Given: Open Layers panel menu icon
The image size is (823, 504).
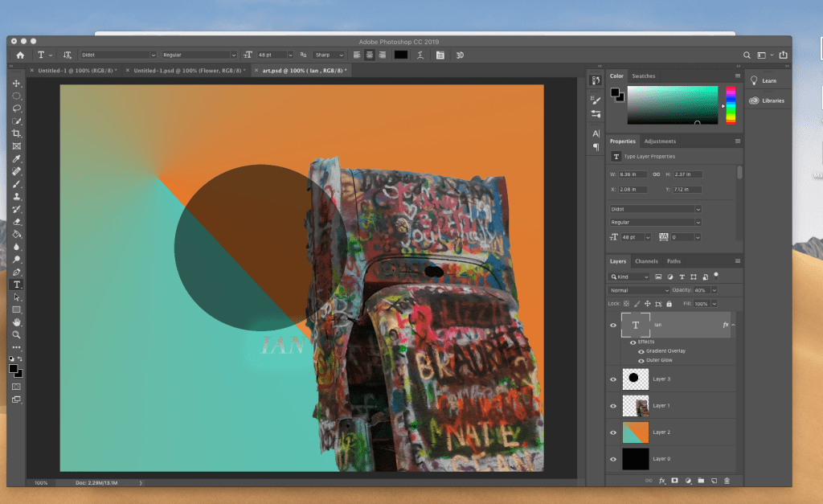Looking at the screenshot, I should (x=738, y=261).
